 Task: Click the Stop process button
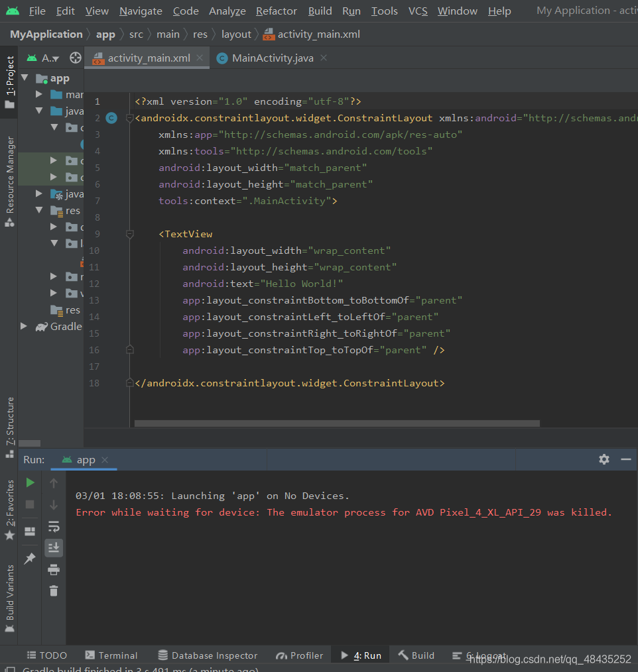30,504
